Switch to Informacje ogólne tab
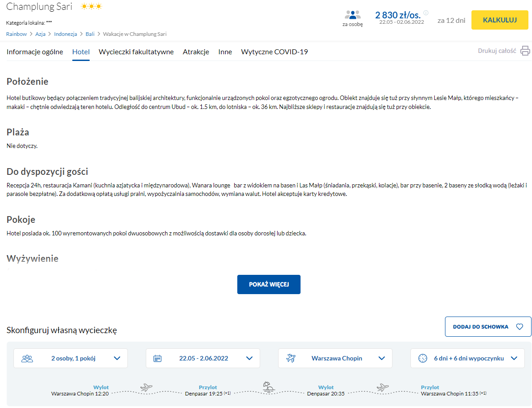Screen dimensions: 532x408 coord(35,52)
